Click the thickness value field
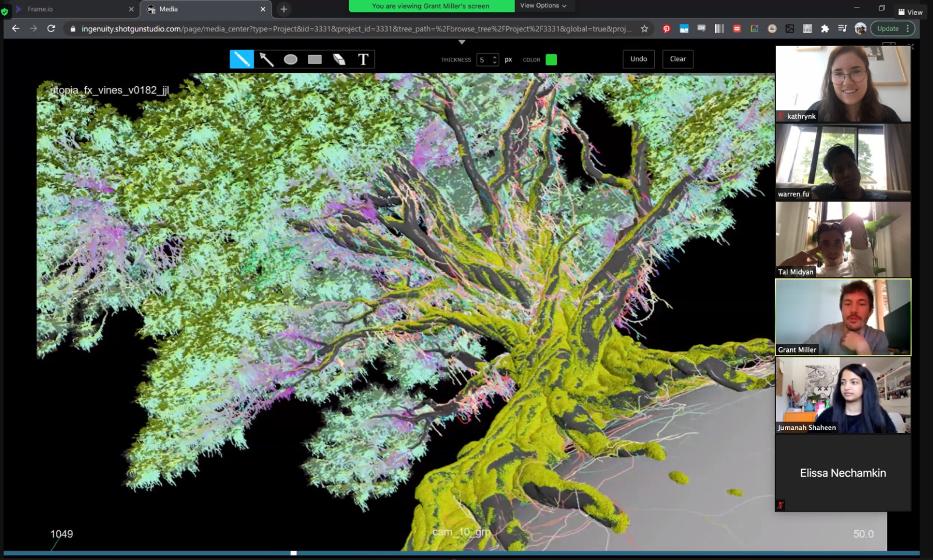The width and height of the screenshot is (933, 560). point(484,59)
